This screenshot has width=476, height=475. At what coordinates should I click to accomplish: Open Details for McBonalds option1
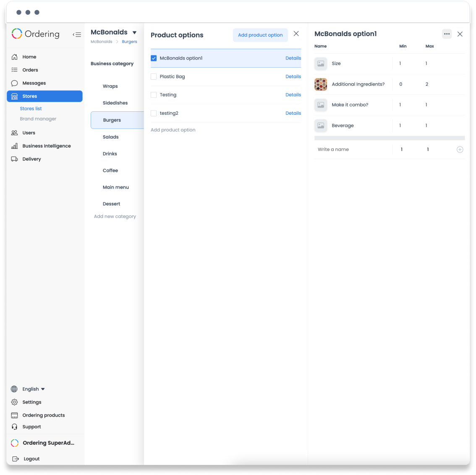pyautogui.click(x=293, y=58)
